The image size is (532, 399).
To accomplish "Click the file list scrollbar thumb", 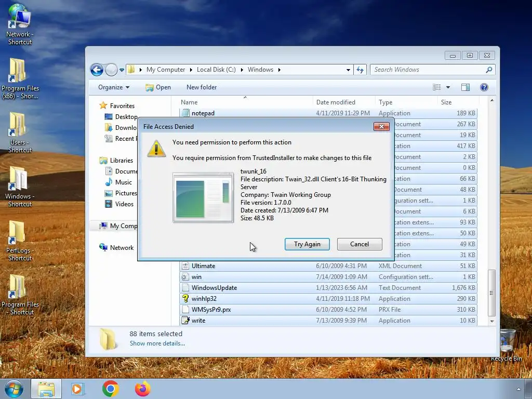I will (x=492, y=293).
